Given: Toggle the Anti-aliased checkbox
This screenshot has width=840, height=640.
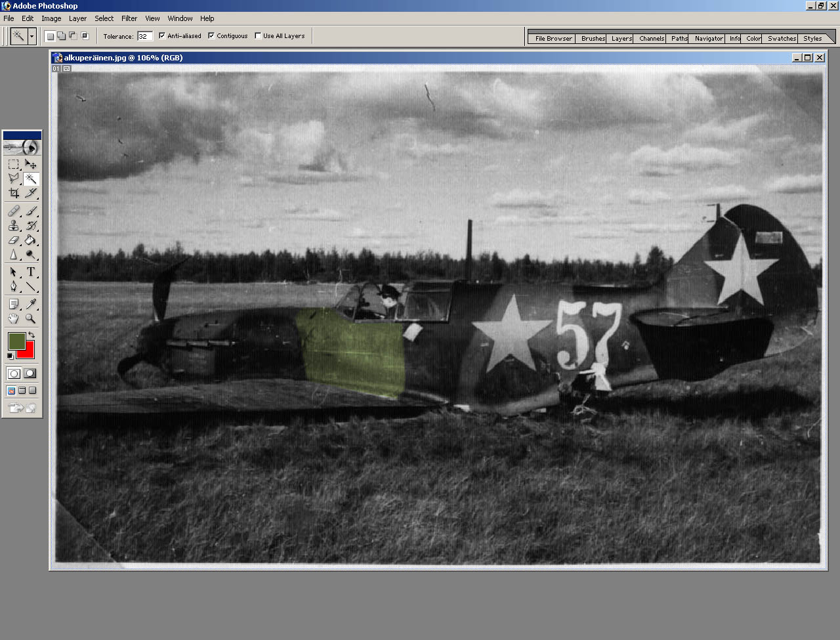Looking at the screenshot, I should coord(162,36).
